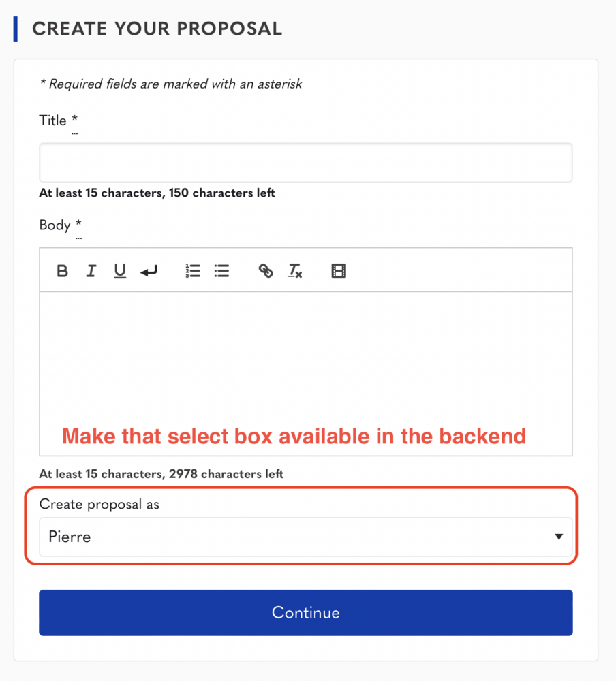Image resolution: width=616 pixels, height=681 pixels.
Task: Toggle italic formatting in the body editor
Action: (91, 271)
